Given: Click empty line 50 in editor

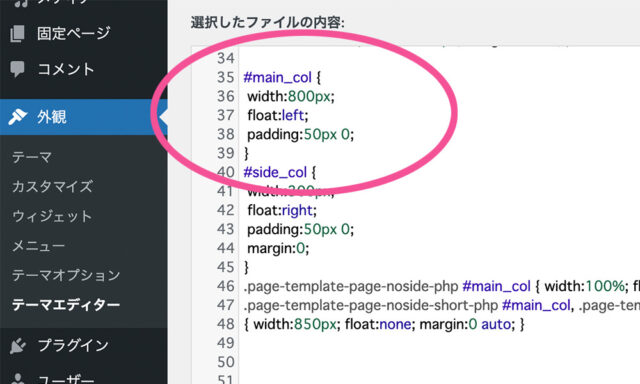Looking at the screenshot, I should click(440, 362).
